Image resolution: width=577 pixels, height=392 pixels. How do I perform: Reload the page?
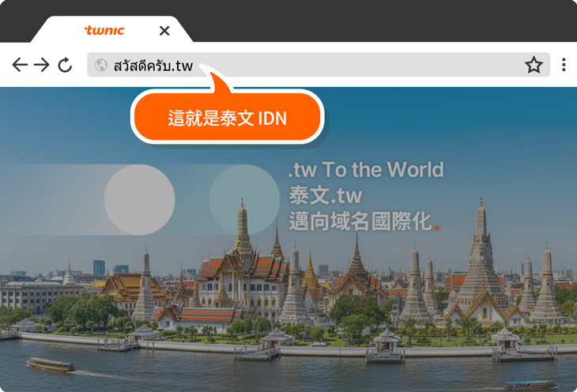65,65
